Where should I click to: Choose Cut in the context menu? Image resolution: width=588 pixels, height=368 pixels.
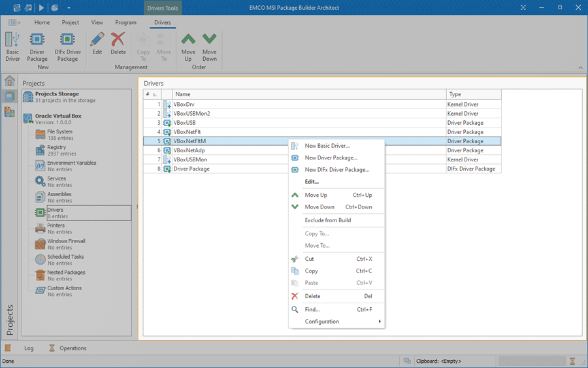tap(336, 259)
